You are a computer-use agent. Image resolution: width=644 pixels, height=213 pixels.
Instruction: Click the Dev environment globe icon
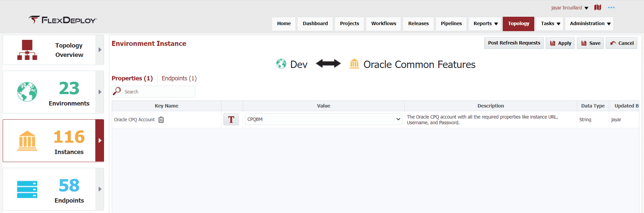281,64
